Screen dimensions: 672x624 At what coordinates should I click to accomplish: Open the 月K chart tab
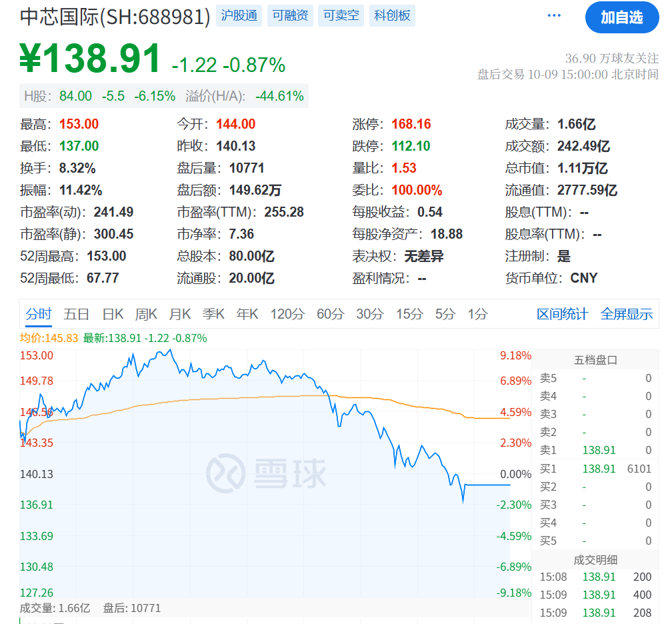coord(179,314)
